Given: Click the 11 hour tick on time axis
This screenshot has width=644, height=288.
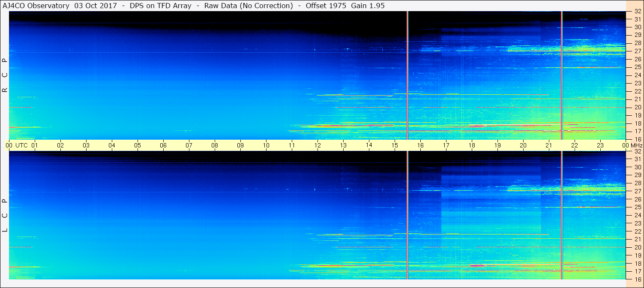Looking at the screenshot, I should [292, 145].
